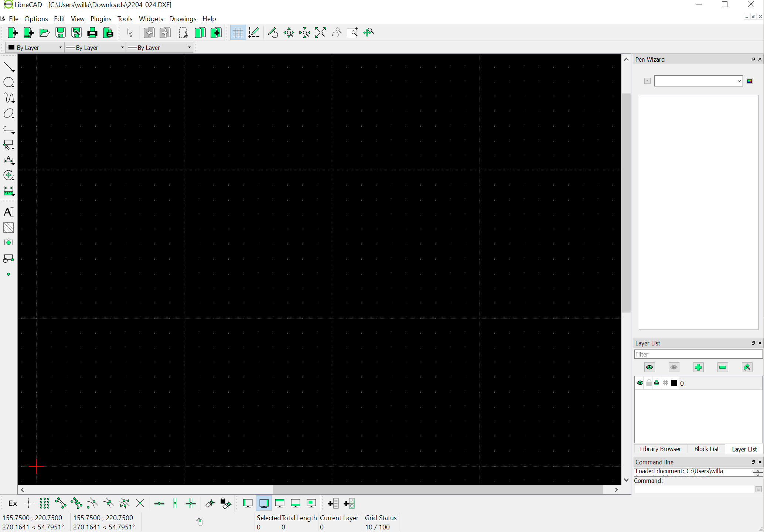Toggle exclusive snap mode Ex
Screen dimensions: 764x532
[13, 503]
